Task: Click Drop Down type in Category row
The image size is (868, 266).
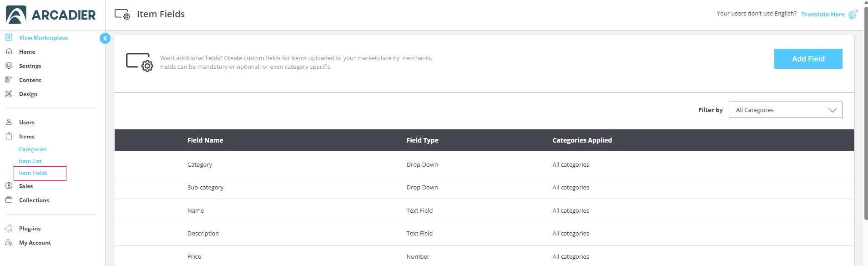Action: click(x=422, y=164)
